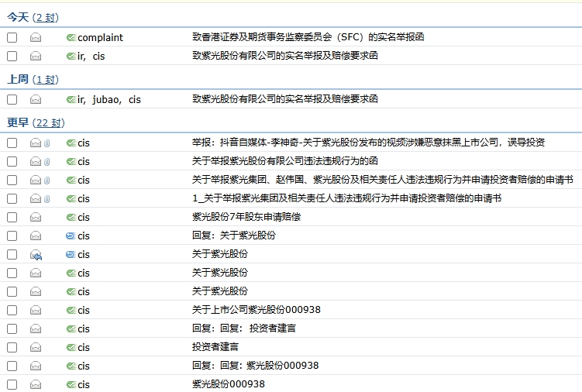Click recipients 'ir, jubao, cis'
The height and width of the screenshot is (392, 582).
[x=109, y=99]
